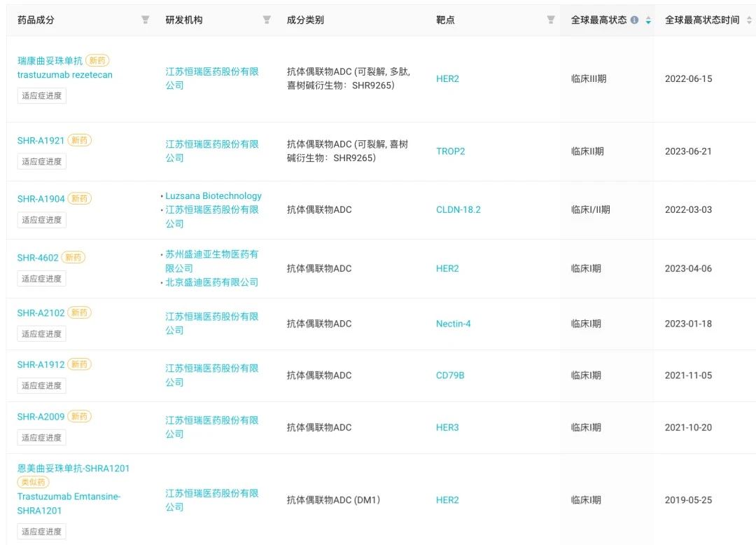Viewport: 756px width, 545px height.
Task: Open 江苏恒瑞医药 link in SHR-A1921 row
Action: click(x=211, y=151)
